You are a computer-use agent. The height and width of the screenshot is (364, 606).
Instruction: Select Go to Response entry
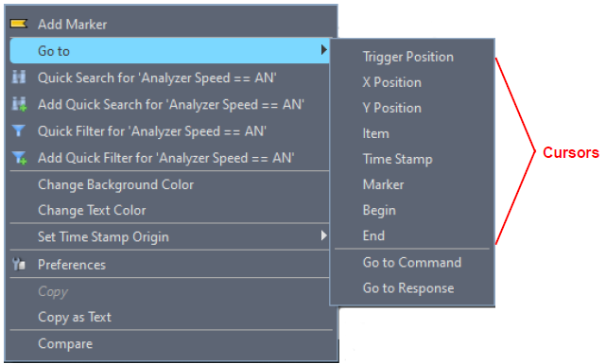(408, 288)
